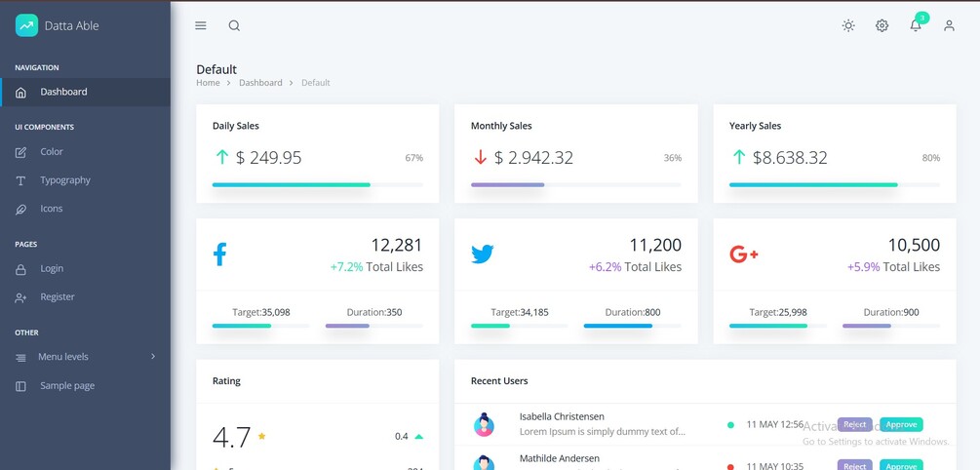
Task: Click the 11 MAY 12:56 timestamp
Action: point(775,424)
